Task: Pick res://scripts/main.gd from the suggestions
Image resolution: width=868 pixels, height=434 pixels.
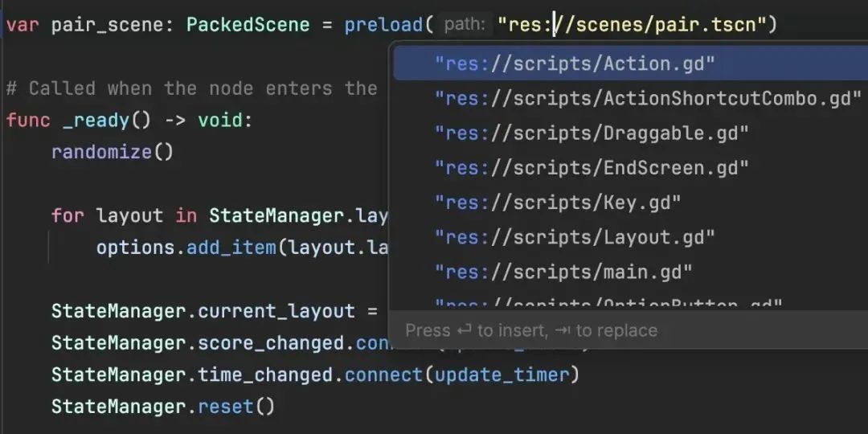Action: (x=563, y=272)
